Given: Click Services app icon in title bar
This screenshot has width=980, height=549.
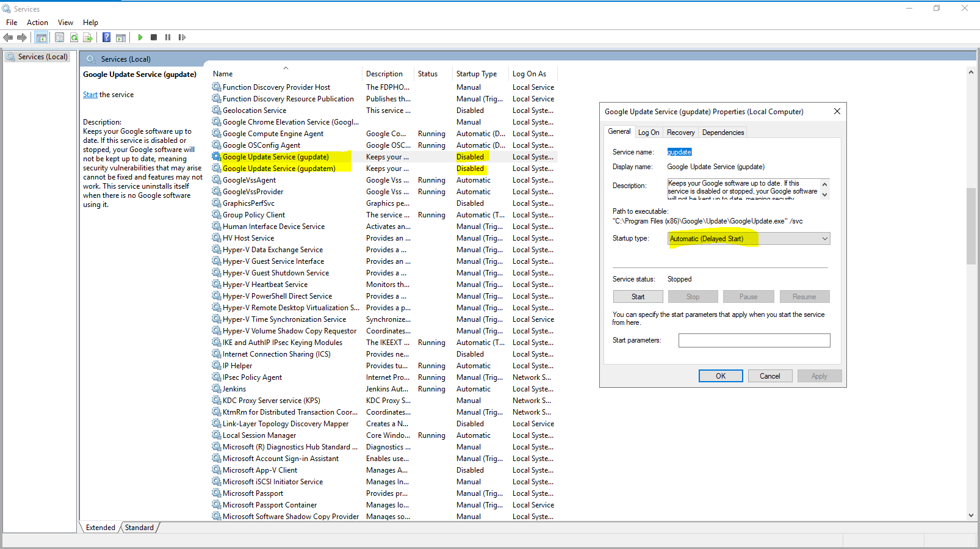Looking at the screenshot, I should click(x=7, y=9).
